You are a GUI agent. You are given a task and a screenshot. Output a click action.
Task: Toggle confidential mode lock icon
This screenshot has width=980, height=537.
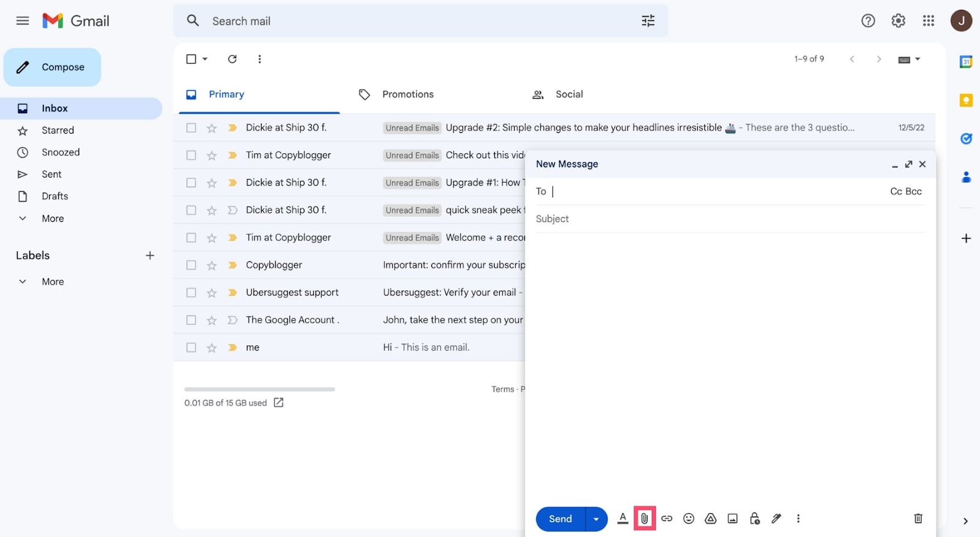pyautogui.click(x=755, y=519)
